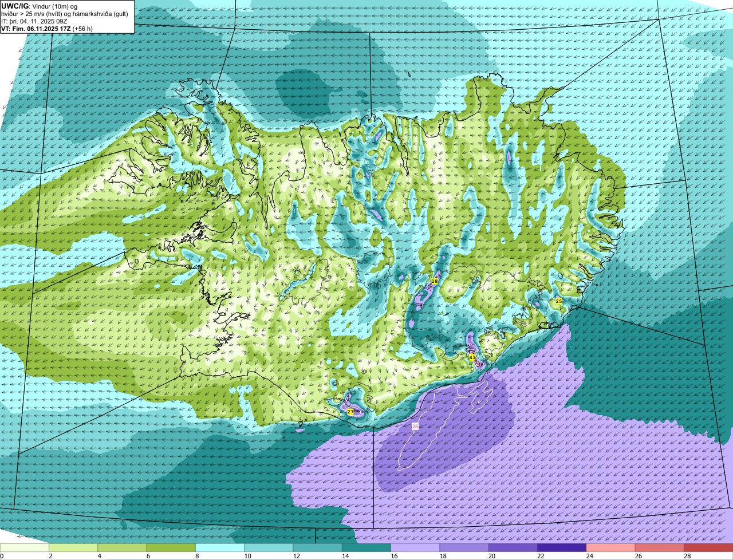Click the legend scale number 2
The width and height of the screenshot is (733, 560).
coord(50,556)
